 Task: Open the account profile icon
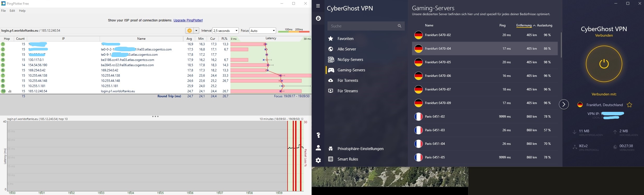(x=318, y=148)
